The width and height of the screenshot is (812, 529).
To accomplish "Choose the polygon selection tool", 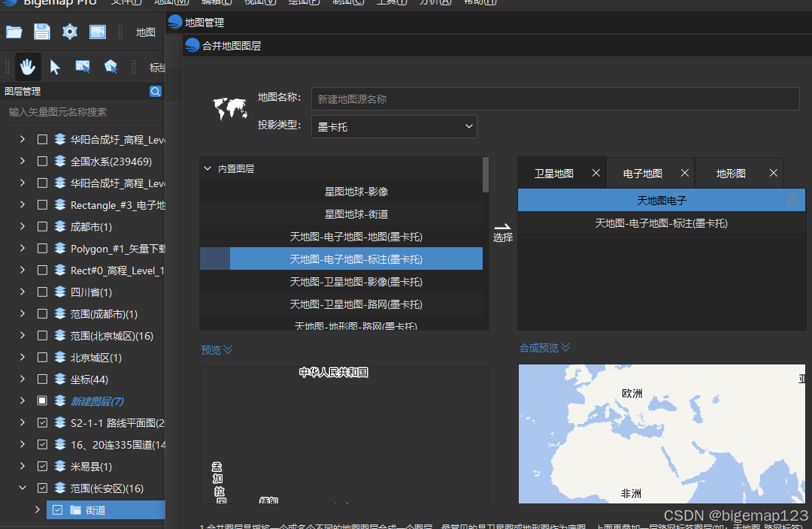I will [111, 66].
